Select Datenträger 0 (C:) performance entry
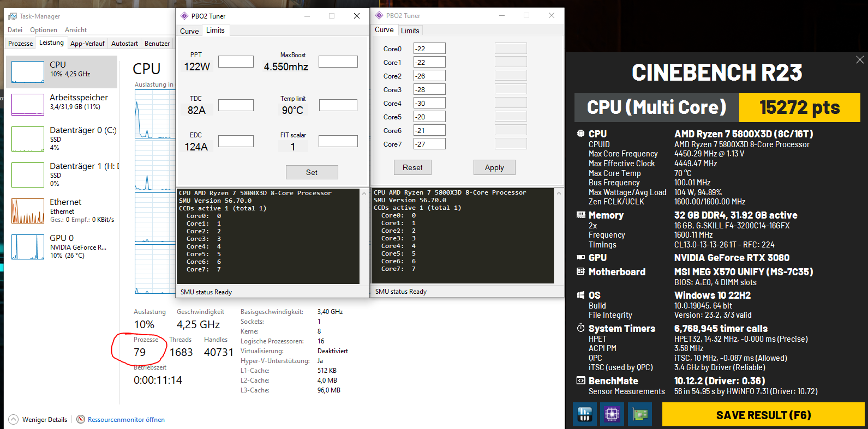The width and height of the screenshot is (868, 429). [x=62, y=138]
